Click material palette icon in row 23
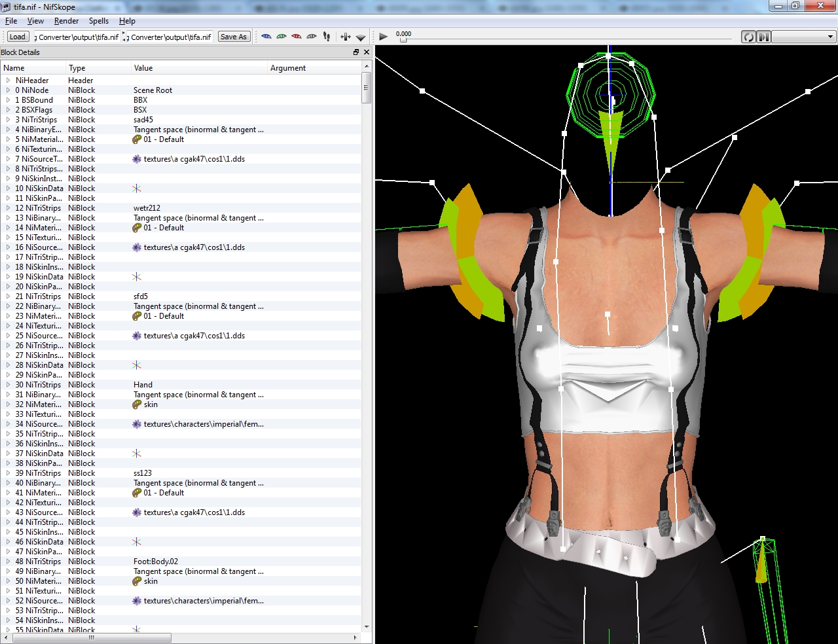The width and height of the screenshot is (838, 644). 137,316
